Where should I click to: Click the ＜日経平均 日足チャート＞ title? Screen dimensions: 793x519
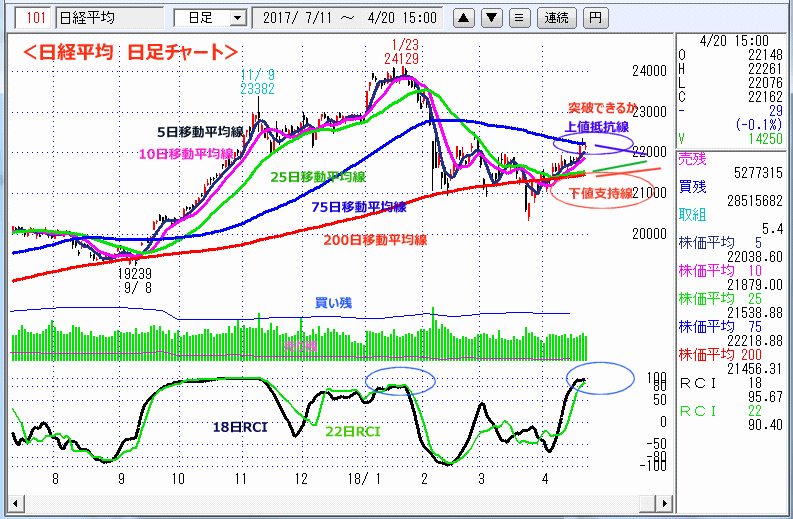click(130, 52)
